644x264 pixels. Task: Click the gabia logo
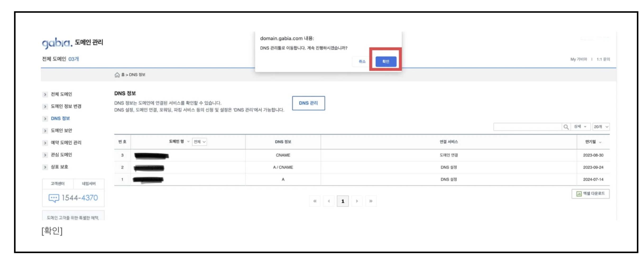click(x=57, y=43)
